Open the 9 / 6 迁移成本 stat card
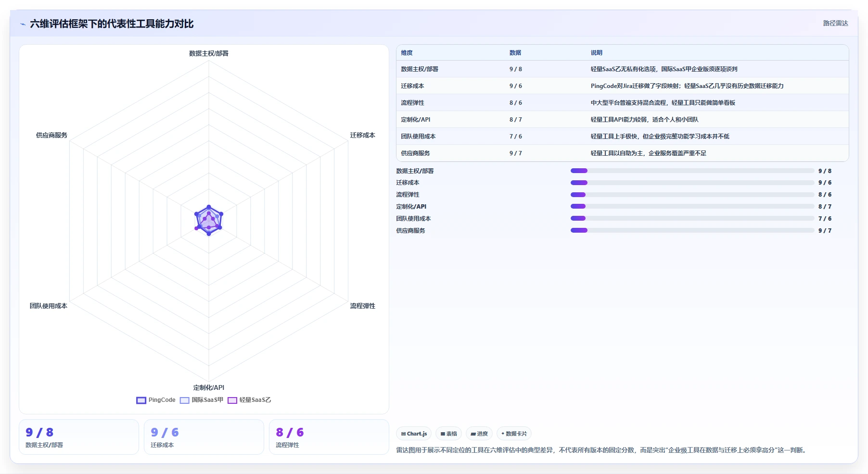 click(x=204, y=437)
